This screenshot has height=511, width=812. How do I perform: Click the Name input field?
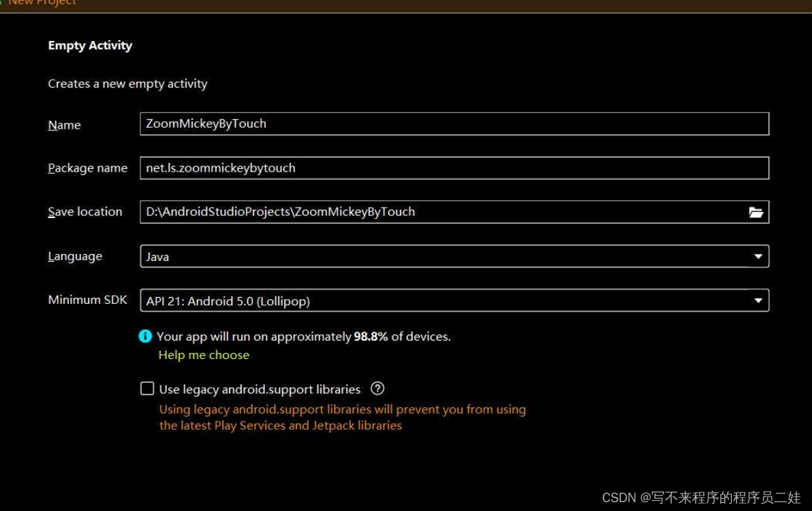click(x=454, y=124)
